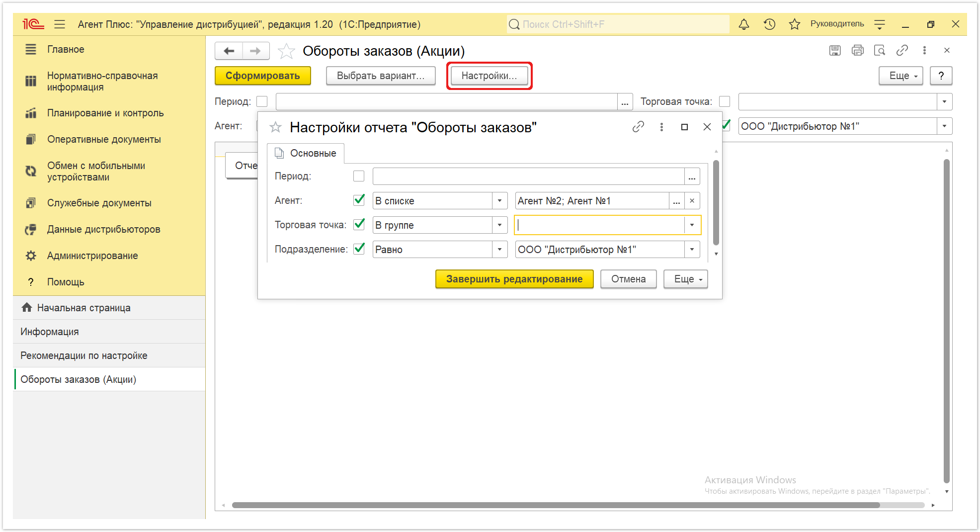Click Сформировать button

pyautogui.click(x=263, y=76)
